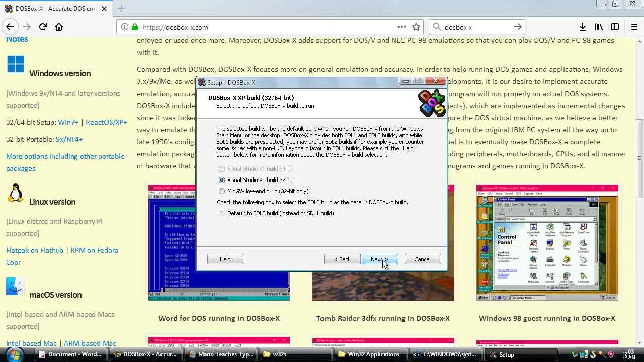Open the Firefox hamburger menu
The height and width of the screenshot is (362, 644).
tap(634, 27)
